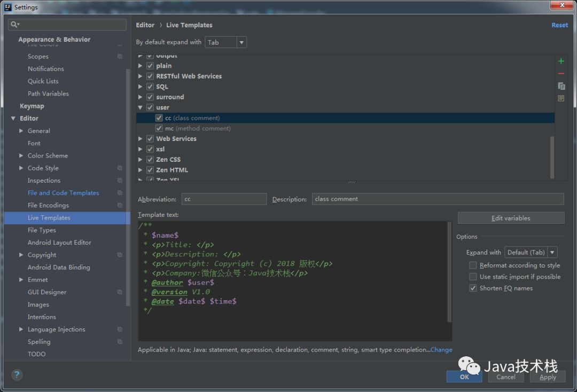577x392 pixels.
Task: Toggle the plain template group checkbox
Action: coord(150,66)
